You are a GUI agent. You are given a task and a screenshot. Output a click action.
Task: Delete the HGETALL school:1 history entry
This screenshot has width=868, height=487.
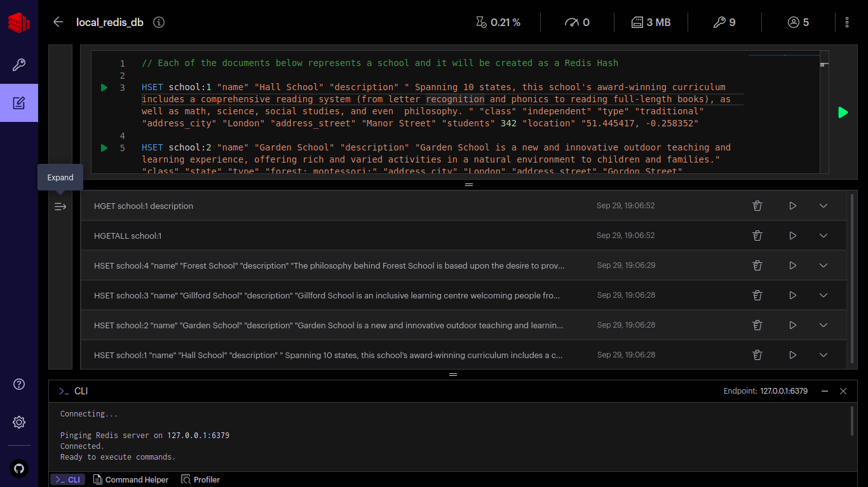coord(757,235)
